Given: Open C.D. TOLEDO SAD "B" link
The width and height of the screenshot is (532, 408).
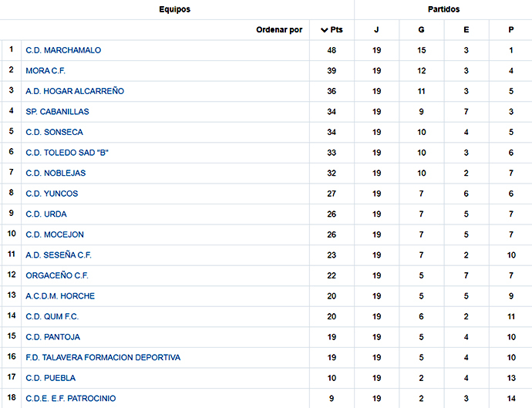Looking at the screenshot, I should (x=67, y=153).
